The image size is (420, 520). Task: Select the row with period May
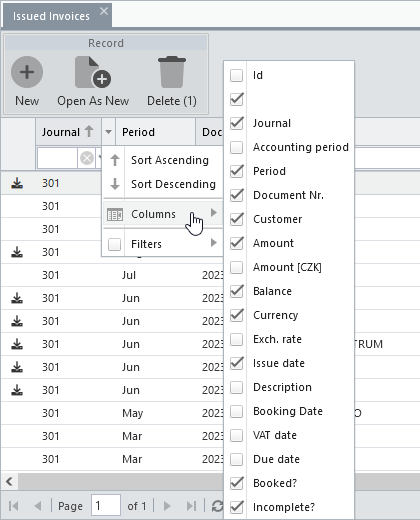tap(112, 413)
